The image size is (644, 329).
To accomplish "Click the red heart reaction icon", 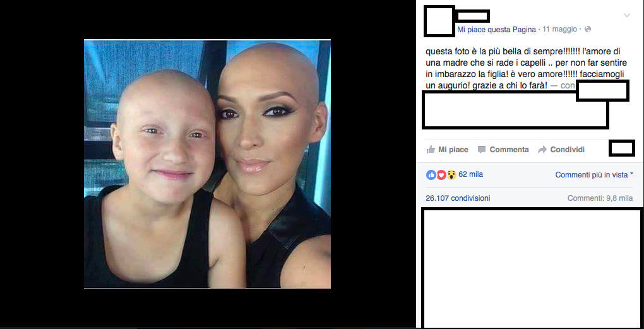I will coord(441,175).
